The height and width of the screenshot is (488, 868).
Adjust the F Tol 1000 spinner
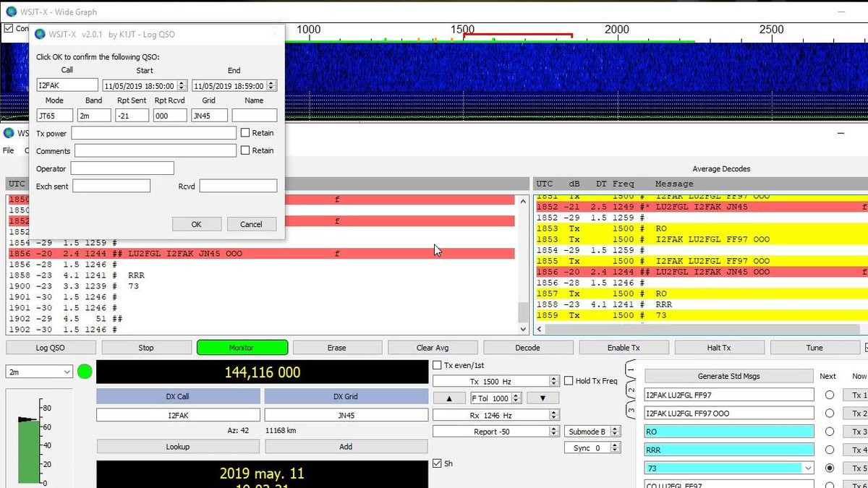point(515,398)
